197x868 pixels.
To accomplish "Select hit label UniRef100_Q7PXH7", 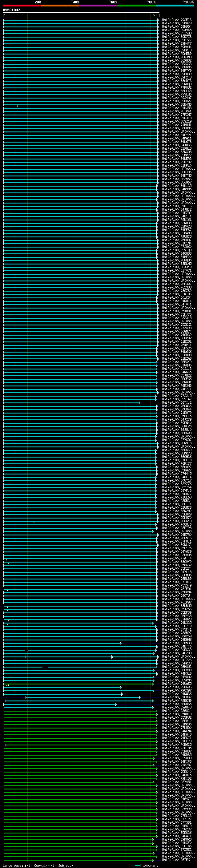I will coord(177,115).
